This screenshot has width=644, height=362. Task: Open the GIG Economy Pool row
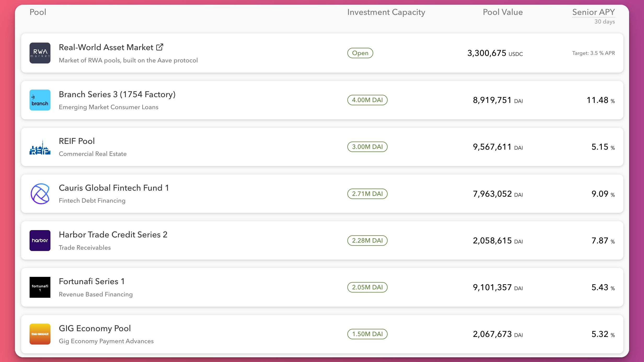95,328
